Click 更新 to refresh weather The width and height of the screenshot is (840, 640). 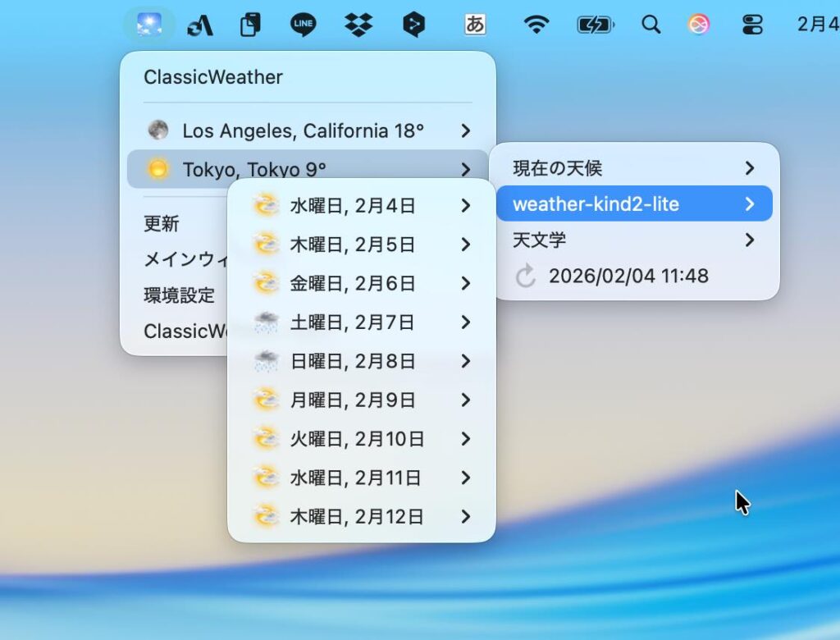coord(162,224)
